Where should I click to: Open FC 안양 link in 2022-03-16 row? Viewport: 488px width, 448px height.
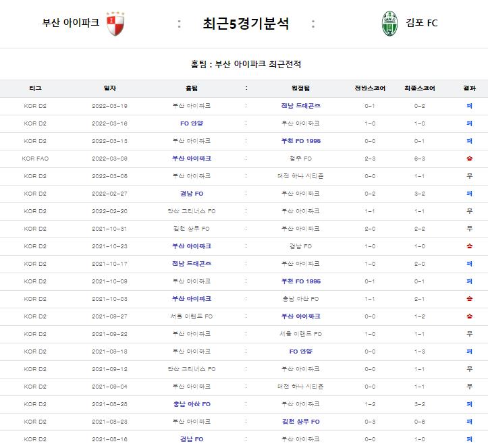192,123
